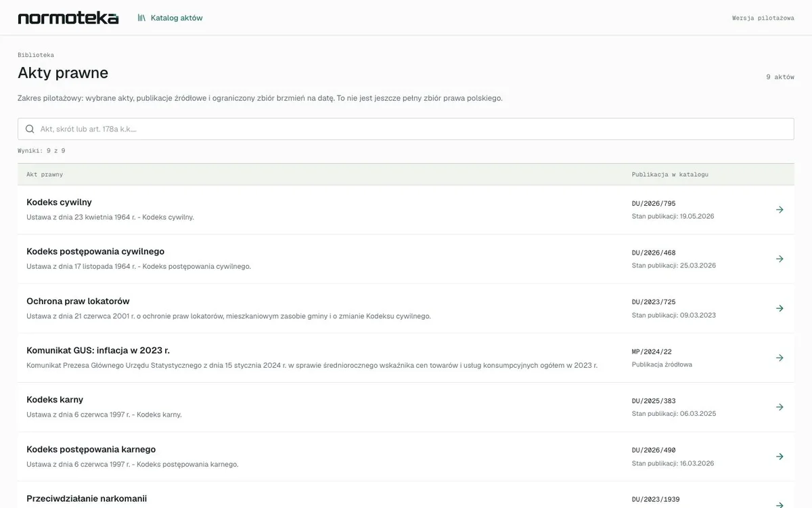Screen dimensions: 812x508
Task: Click the 'Akt prawny' column header
Action: point(45,174)
